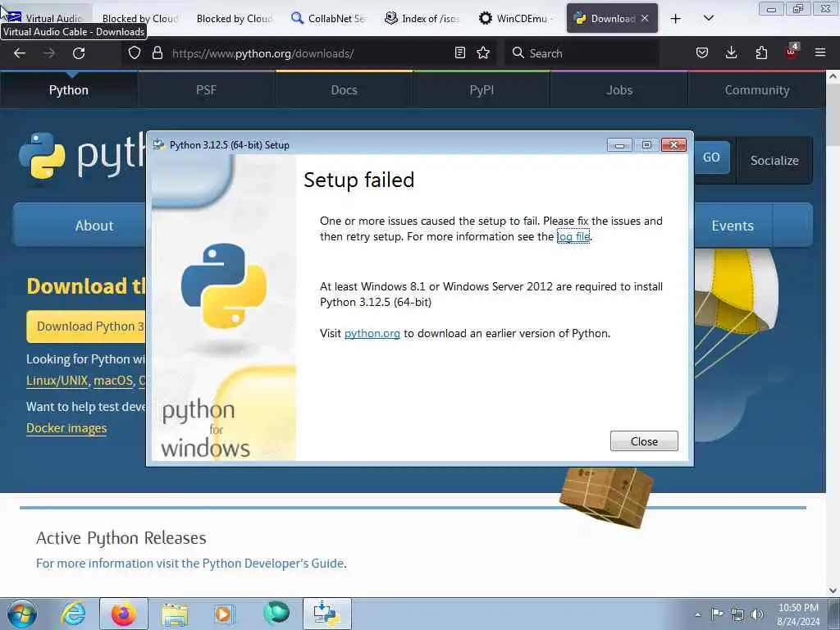Open the Socialize menu
The image size is (840, 630).
tap(774, 160)
